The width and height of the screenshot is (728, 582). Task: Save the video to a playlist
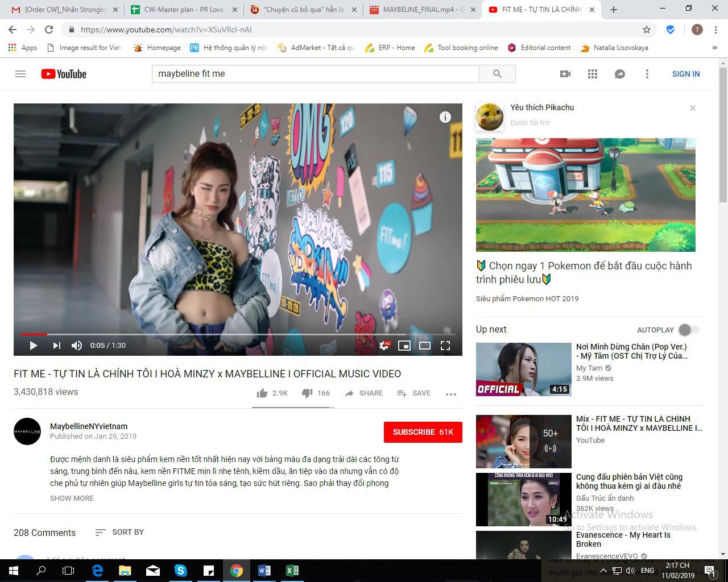point(413,393)
